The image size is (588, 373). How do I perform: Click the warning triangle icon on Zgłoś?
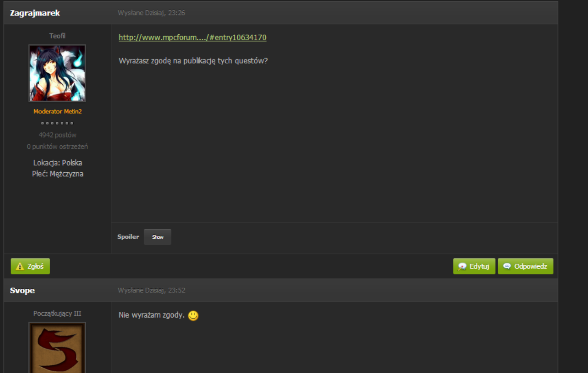[x=20, y=266]
